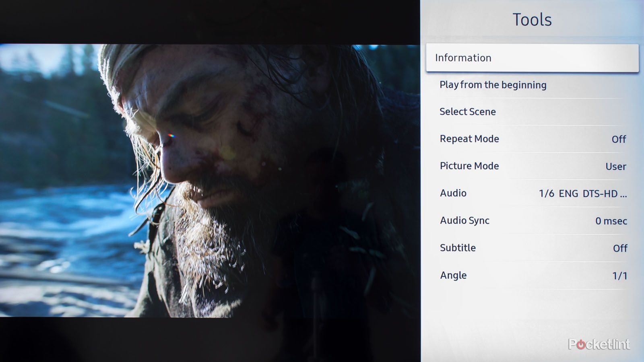This screenshot has height=362, width=644.
Task: Select the Information menu entry
Action: [x=463, y=58]
